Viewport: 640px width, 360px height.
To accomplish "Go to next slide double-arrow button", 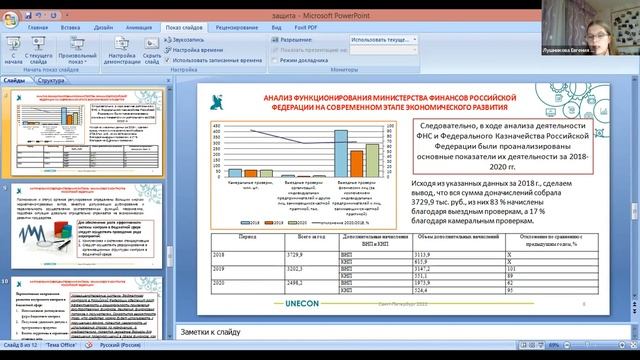I will (635, 311).
